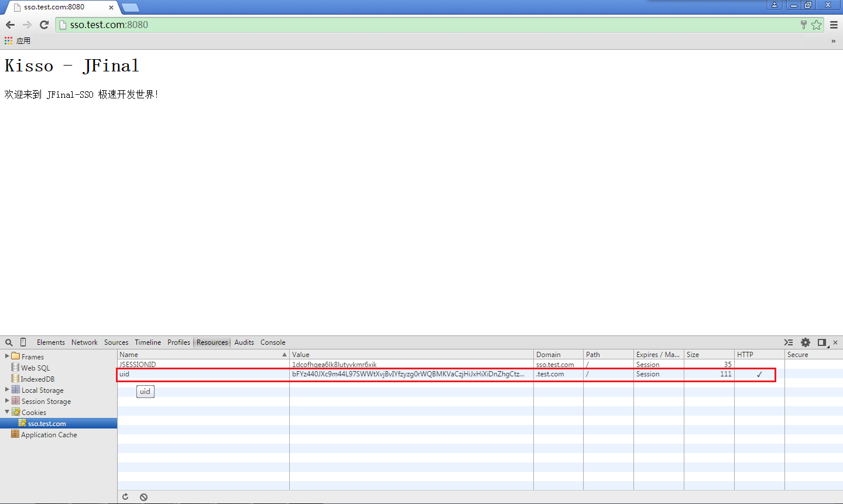Open the Chrome main menu
This screenshot has height=504, width=843.
834,25
